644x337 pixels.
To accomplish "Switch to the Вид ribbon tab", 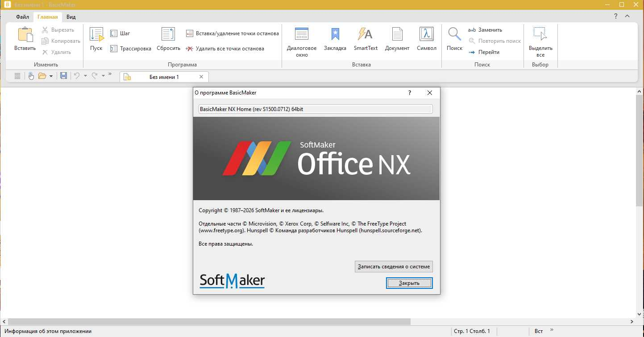I will (71, 17).
